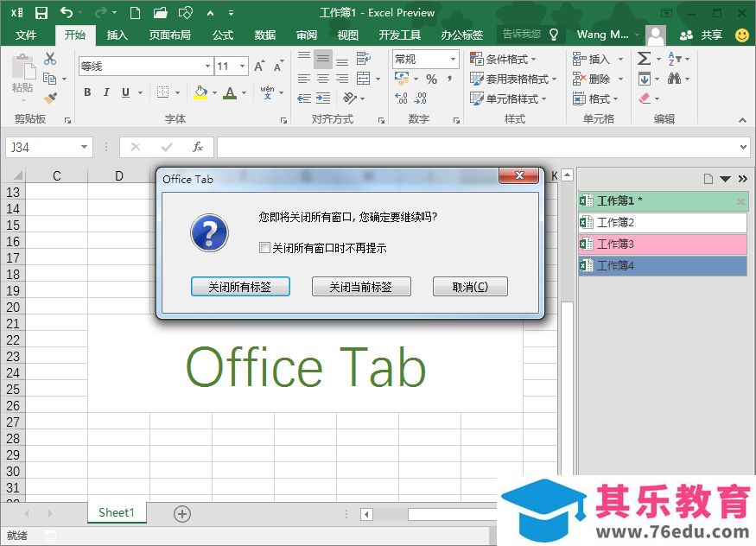This screenshot has height=546, width=756.
Task: Open the number format 常规 dropdown
Action: coord(454,59)
